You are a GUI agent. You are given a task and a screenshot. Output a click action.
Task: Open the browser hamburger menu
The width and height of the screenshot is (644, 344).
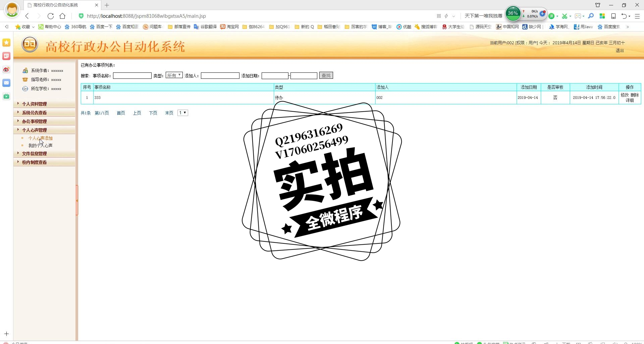click(637, 16)
